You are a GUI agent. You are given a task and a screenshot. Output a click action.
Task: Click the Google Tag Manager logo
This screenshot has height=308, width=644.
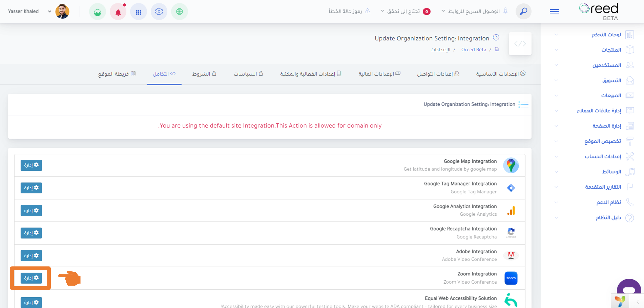pos(511,188)
